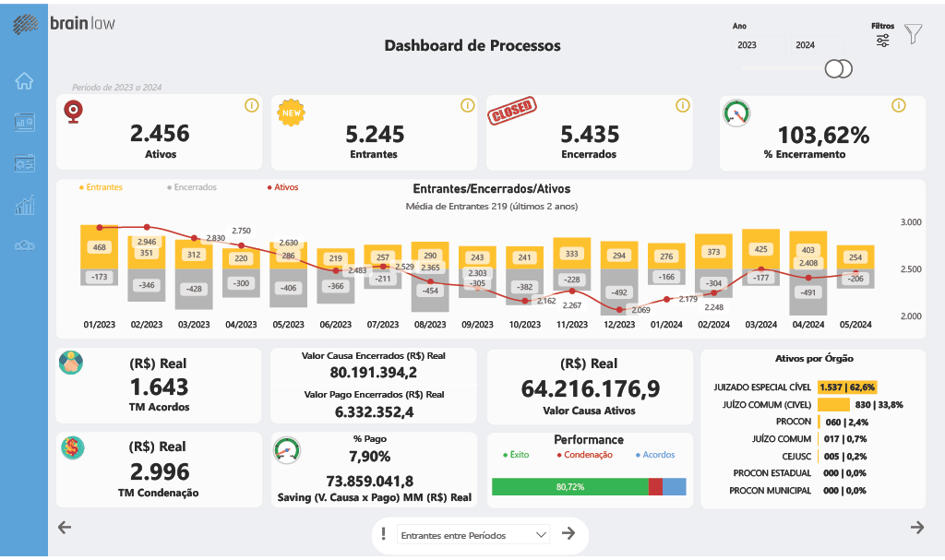945x560 pixels.
Task: Open the Filtros sliders icon
Action: (882, 41)
